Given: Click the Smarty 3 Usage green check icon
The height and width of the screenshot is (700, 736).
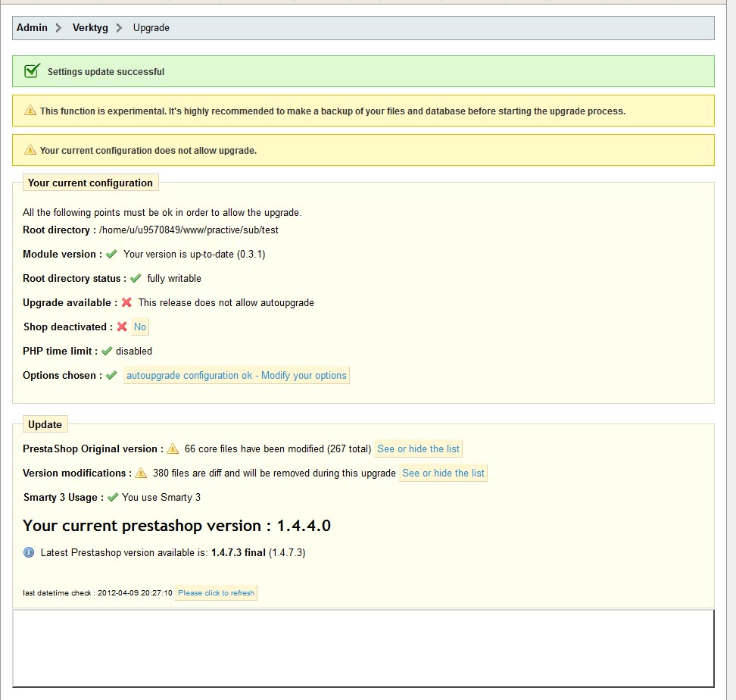Looking at the screenshot, I should tap(113, 497).
